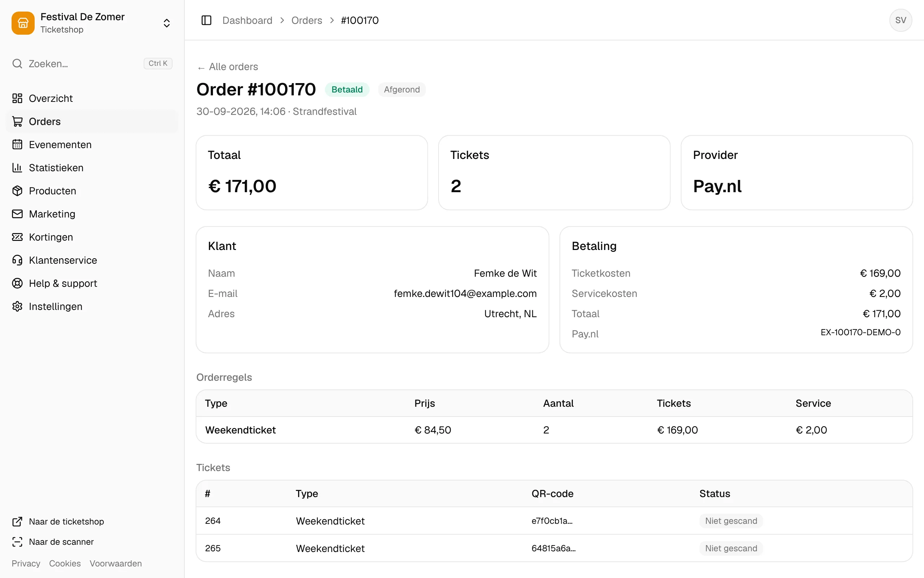Click the Betaald status badge
The width and height of the screenshot is (924, 578).
pyautogui.click(x=347, y=90)
